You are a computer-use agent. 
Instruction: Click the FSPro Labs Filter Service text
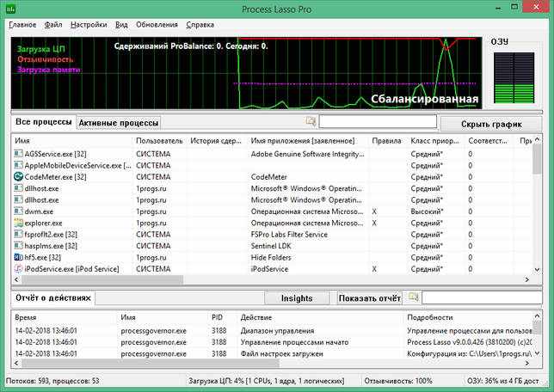tap(289, 235)
